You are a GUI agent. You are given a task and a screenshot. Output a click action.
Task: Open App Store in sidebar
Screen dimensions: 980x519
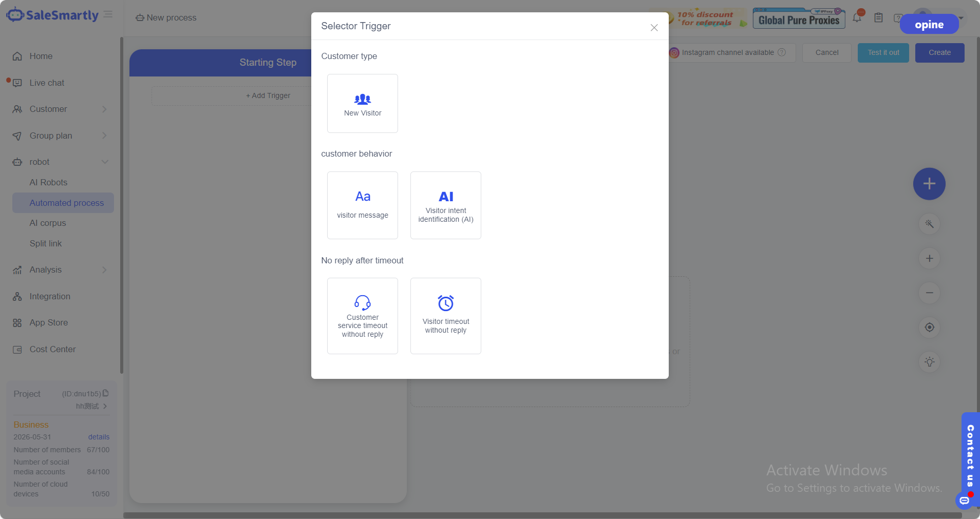[49, 322]
